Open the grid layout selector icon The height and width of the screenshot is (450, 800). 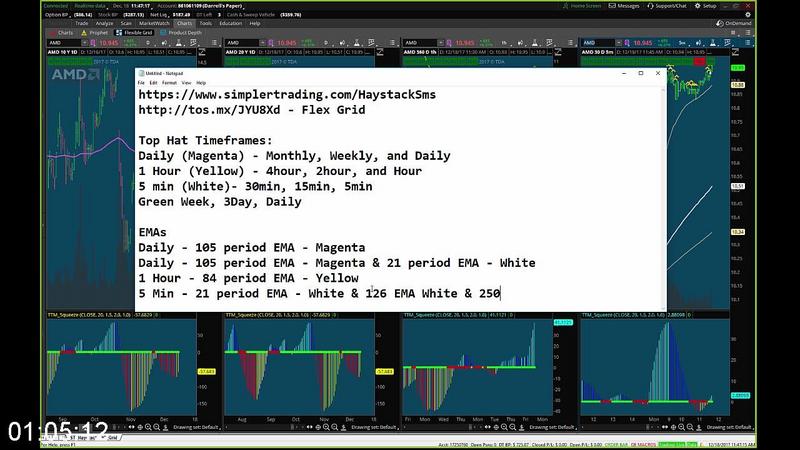[733, 33]
